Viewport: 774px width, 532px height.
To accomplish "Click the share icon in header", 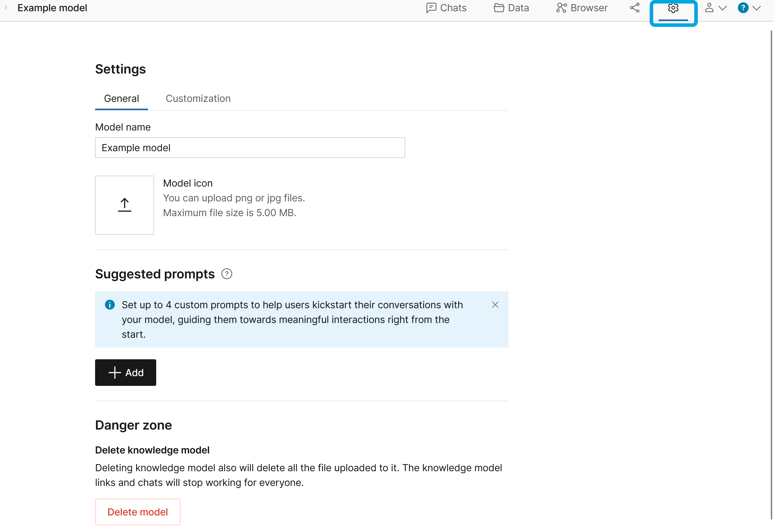I will [x=634, y=8].
